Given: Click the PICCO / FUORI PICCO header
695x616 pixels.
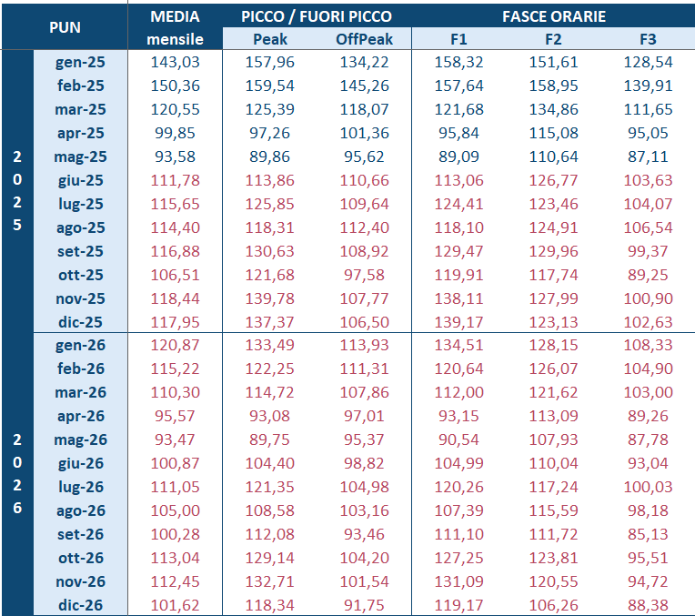Looking at the screenshot, I should click(317, 16).
